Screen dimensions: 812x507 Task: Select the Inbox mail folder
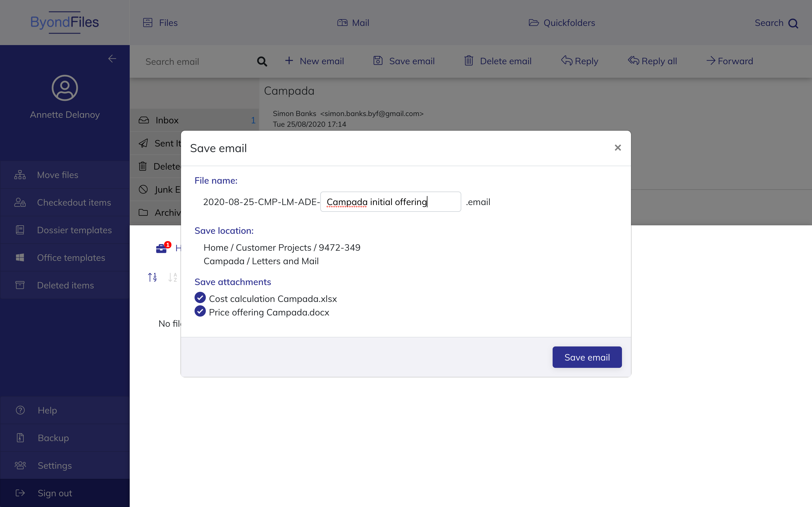click(x=167, y=120)
